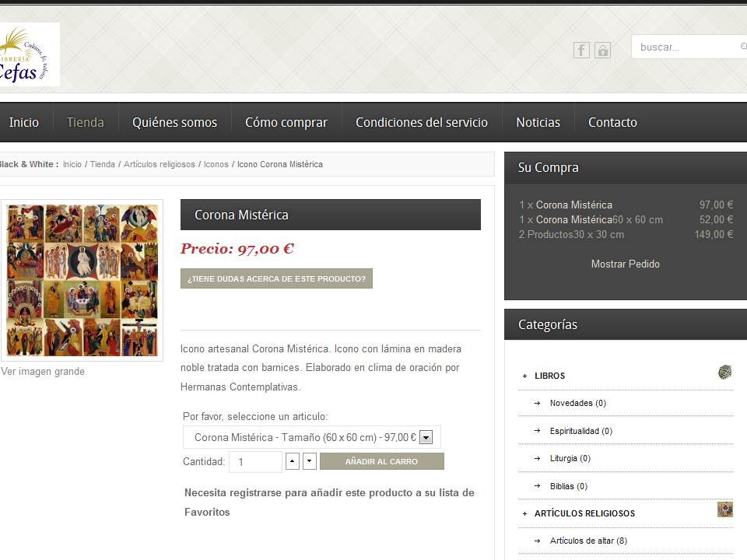Click the Precio: 97,00 € text
The height and width of the screenshot is (560, 747).
[237, 249]
